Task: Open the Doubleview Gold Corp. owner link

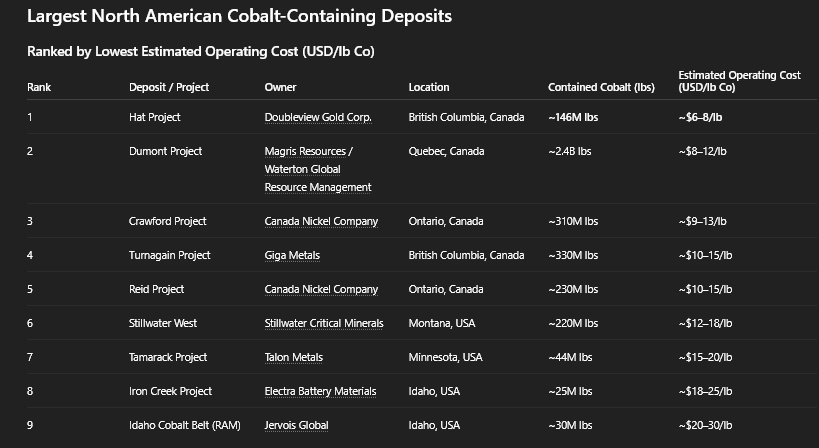Action: coord(318,117)
